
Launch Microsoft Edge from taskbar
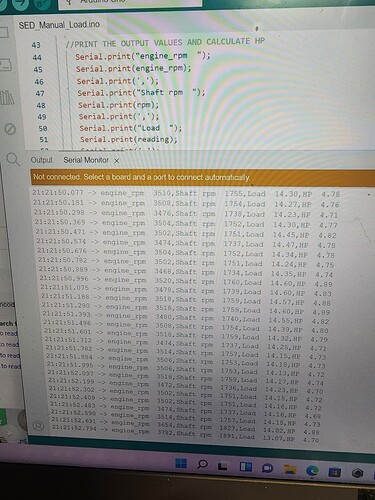click(x=312, y=470)
